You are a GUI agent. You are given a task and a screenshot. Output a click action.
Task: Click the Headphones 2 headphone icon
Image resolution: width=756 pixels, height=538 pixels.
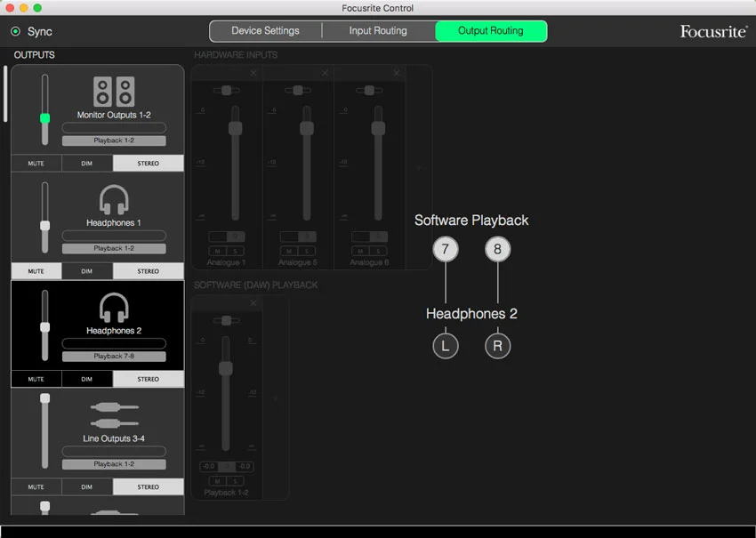(114, 308)
